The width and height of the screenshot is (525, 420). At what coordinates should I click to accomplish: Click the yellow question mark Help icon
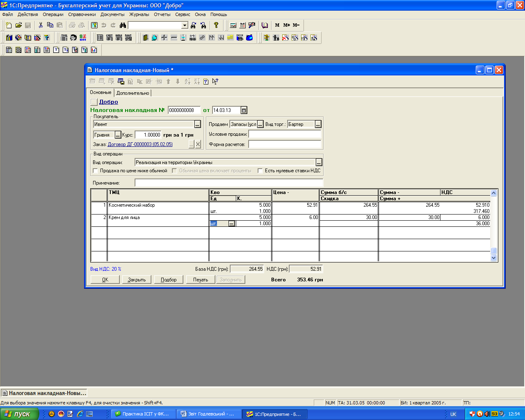click(x=216, y=25)
